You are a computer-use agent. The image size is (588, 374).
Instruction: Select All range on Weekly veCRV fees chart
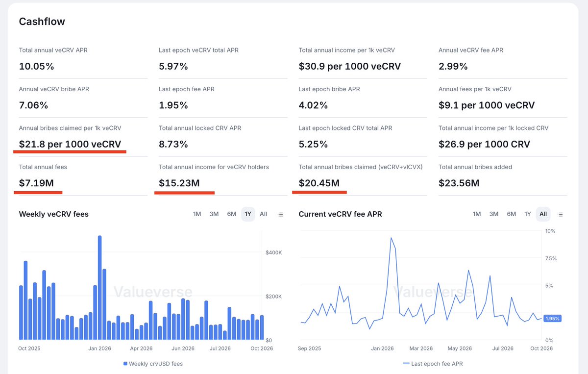tap(264, 214)
